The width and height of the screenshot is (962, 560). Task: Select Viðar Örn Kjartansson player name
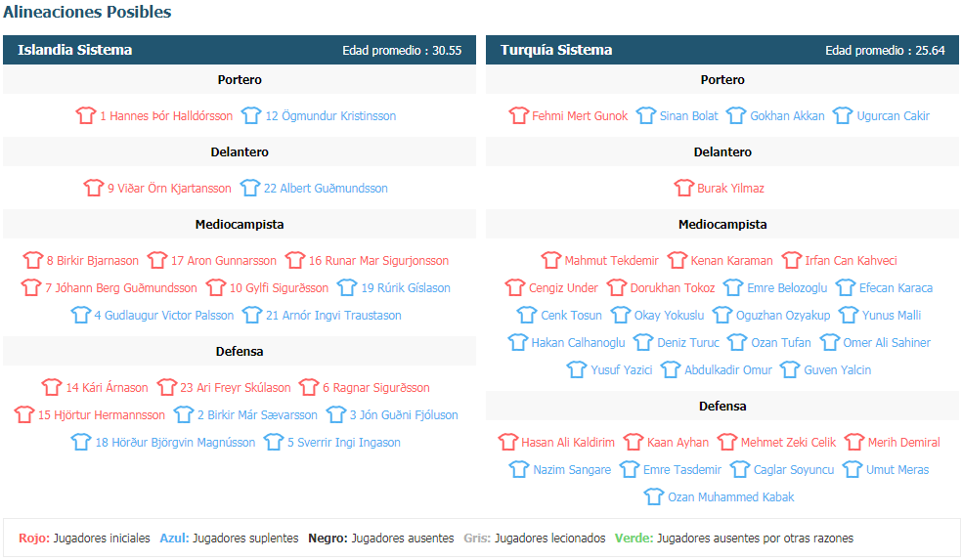tap(169, 189)
